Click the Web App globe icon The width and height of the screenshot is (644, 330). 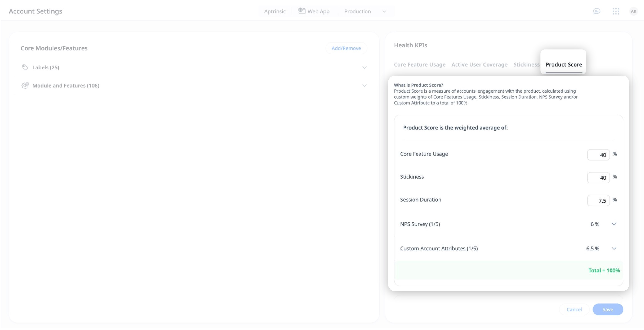301,11
